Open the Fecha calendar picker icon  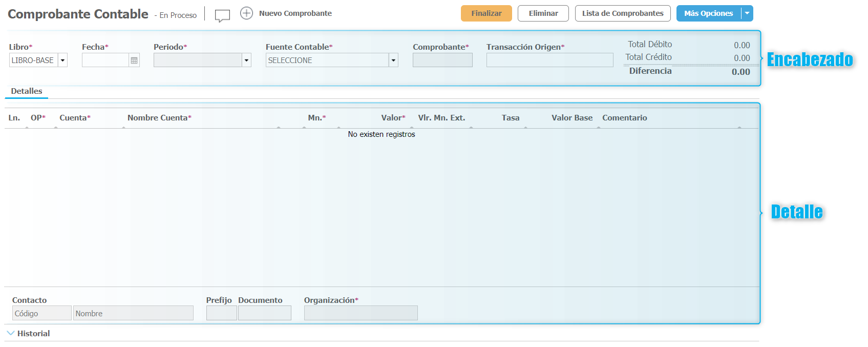pyautogui.click(x=134, y=60)
